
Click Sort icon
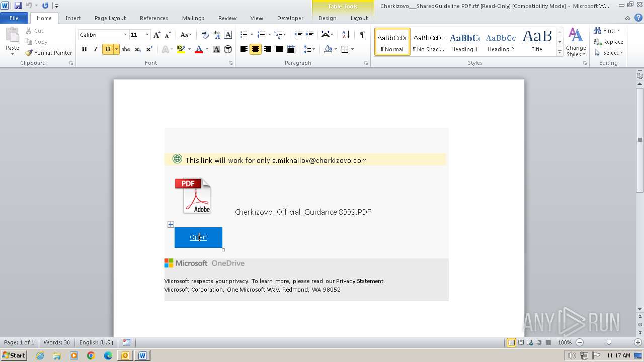(x=346, y=35)
